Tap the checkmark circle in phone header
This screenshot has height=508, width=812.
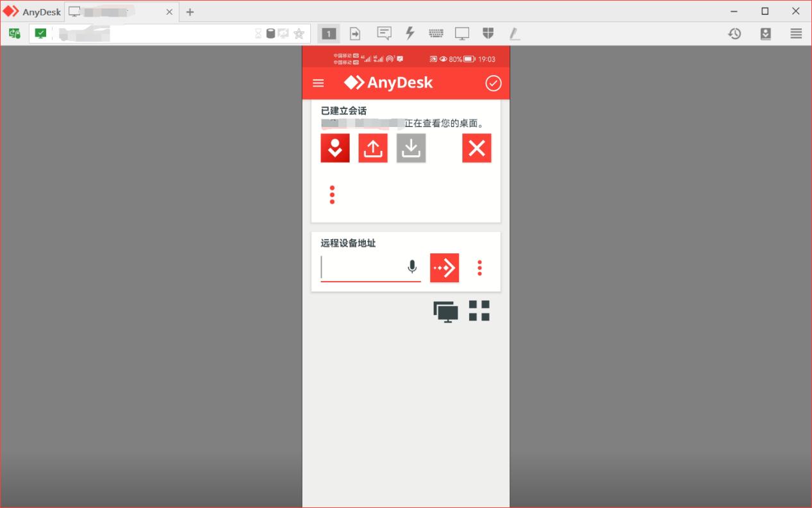click(x=493, y=83)
